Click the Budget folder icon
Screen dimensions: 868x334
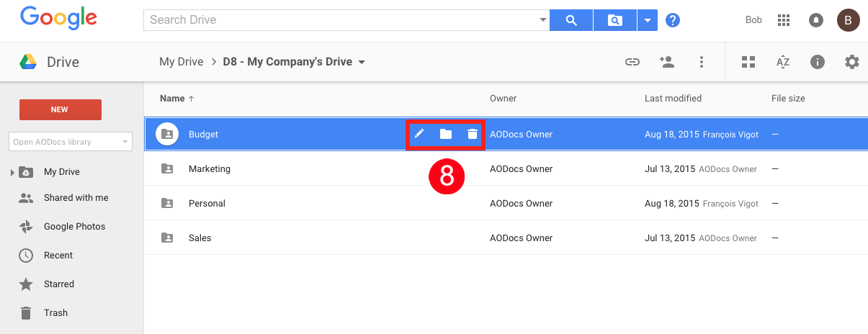point(167,134)
